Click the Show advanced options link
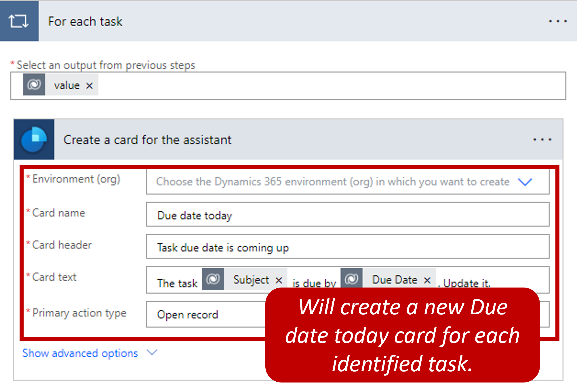The height and width of the screenshot is (392, 577). point(80,353)
